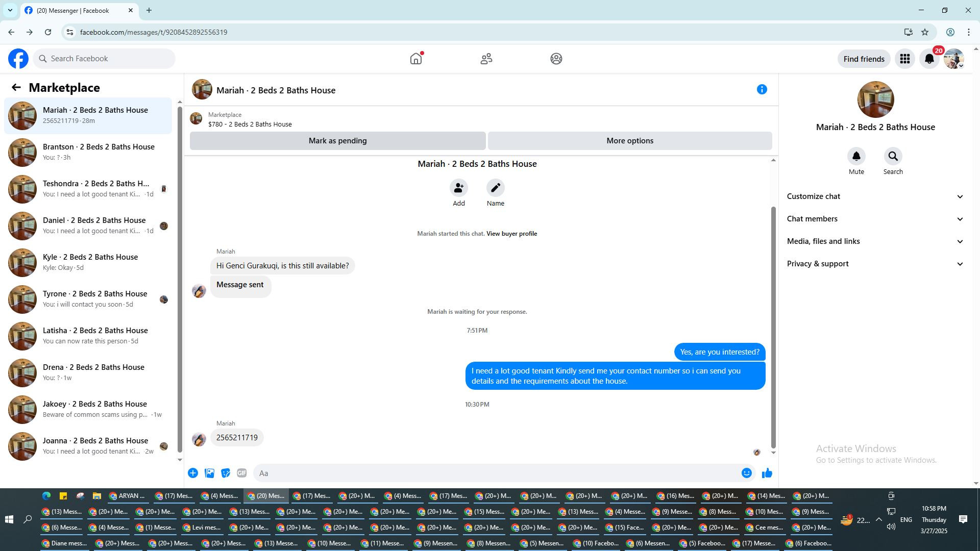Open Brantson chat in conversation list
This screenshot has width=980, height=551.
(88, 153)
